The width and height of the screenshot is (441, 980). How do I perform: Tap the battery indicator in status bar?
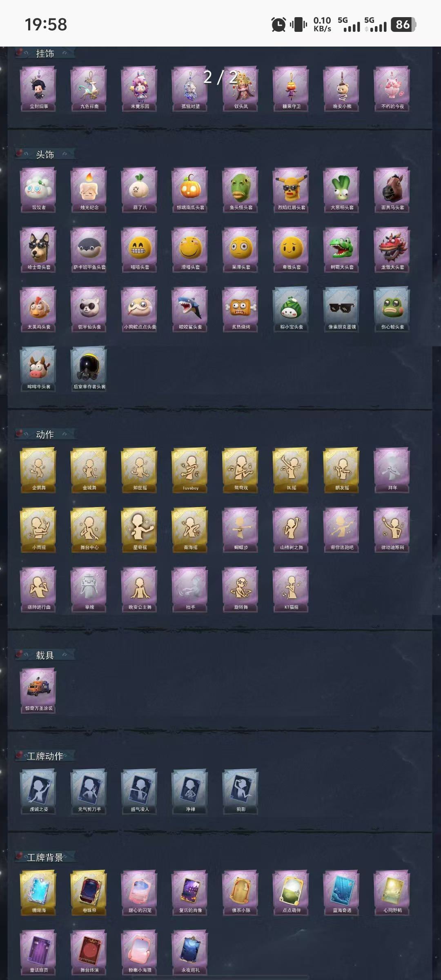[x=403, y=24]
